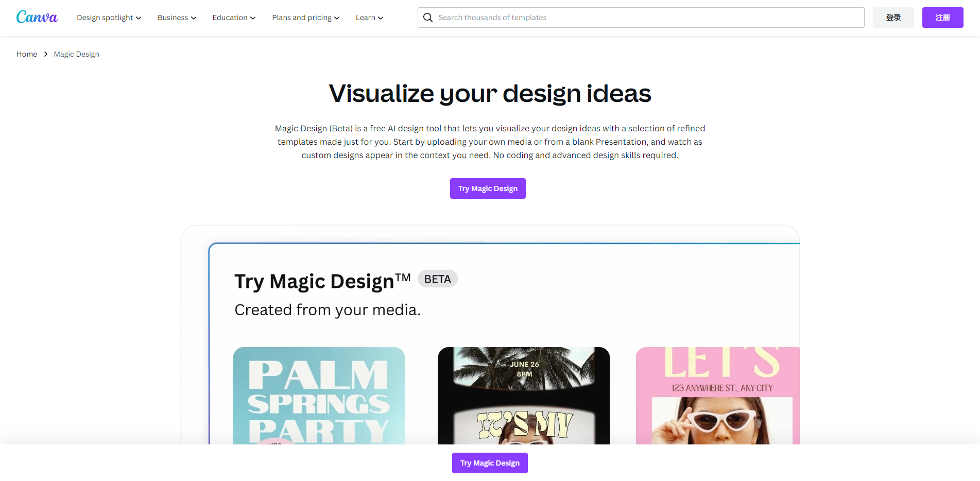Click the Canva logo
The height and width of the screenshot is (481, 980).
(37, 16)
